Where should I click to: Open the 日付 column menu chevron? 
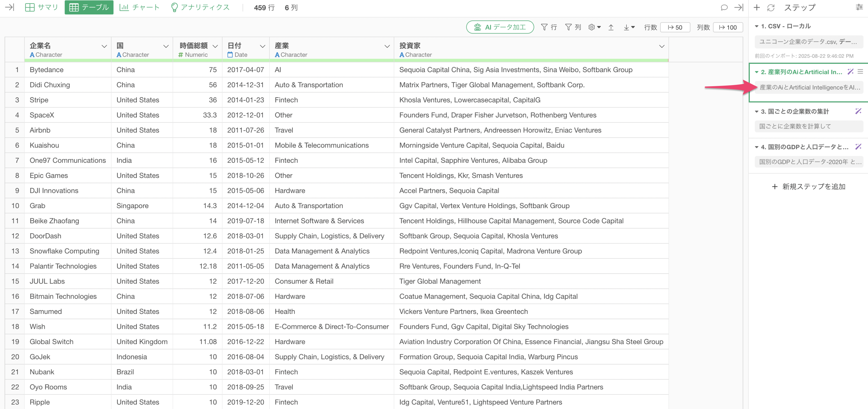click(263, 46)
